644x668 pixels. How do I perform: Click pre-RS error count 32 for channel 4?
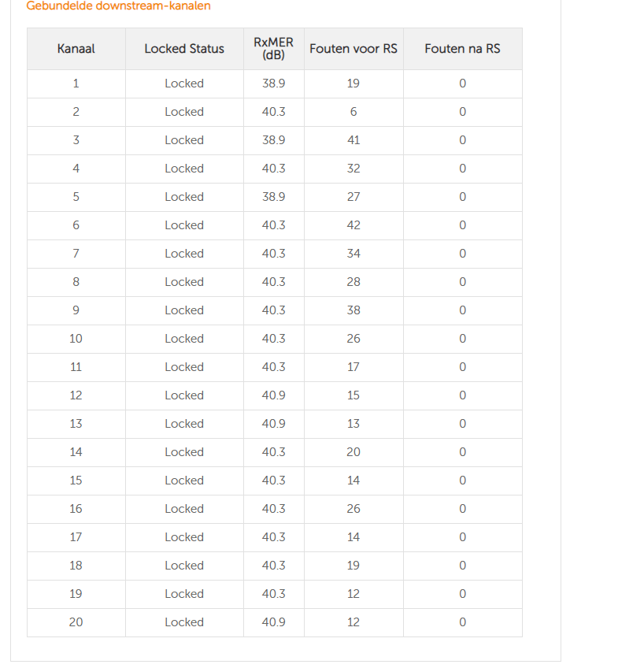(353, 169)
